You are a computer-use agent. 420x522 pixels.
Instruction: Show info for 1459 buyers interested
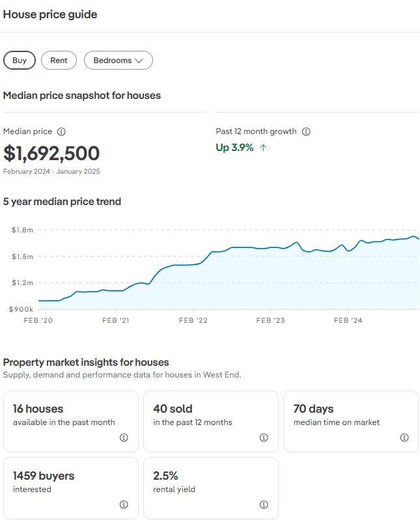[124, 505]
